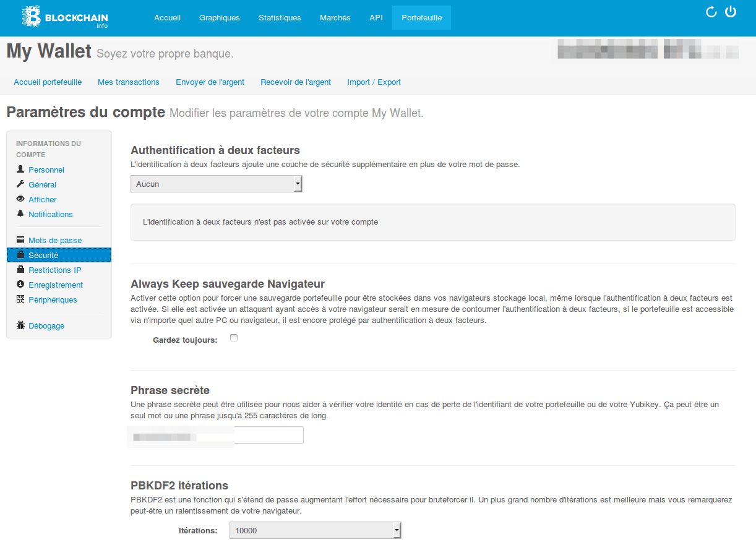Open the Restrictions IP link
756x555 pixels.
[55, 270]
